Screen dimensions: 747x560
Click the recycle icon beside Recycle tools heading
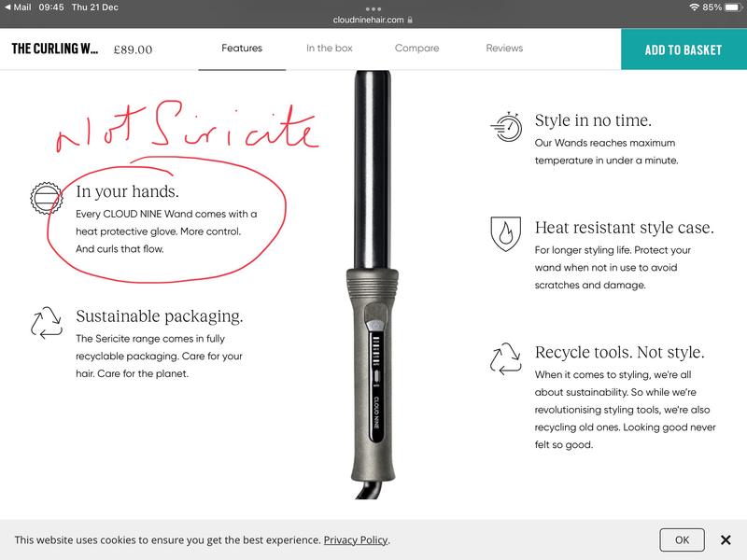505,358
